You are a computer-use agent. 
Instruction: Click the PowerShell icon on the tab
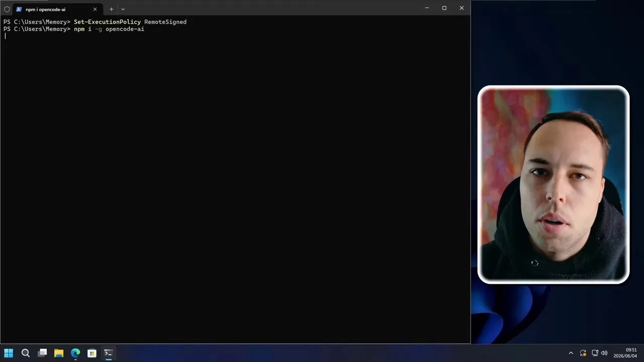click(19, 9)
